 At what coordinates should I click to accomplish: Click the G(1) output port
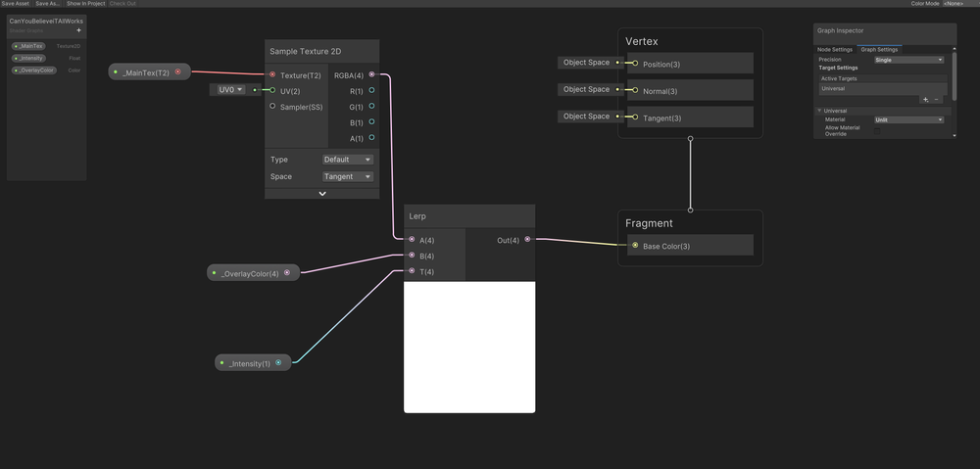(x=371, y=106)
